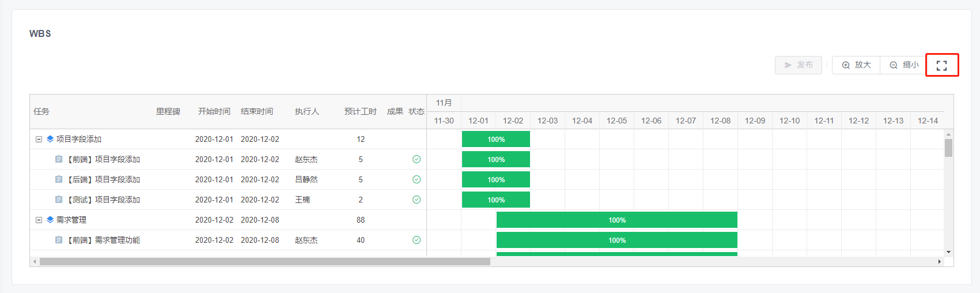Click clipboard icon of 【后端】项目字段添加
Viewport: 980px width, 293px height.
[59, 179]
